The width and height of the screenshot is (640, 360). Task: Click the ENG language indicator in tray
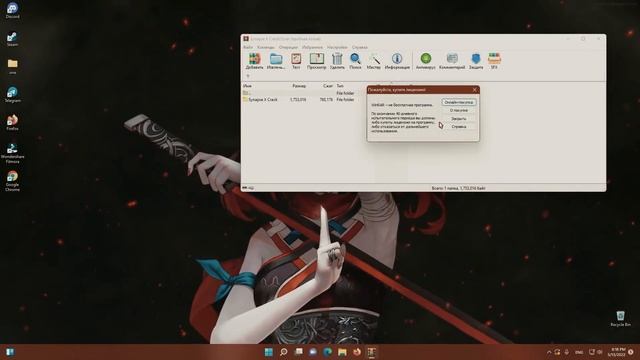[x=579, y=352]
